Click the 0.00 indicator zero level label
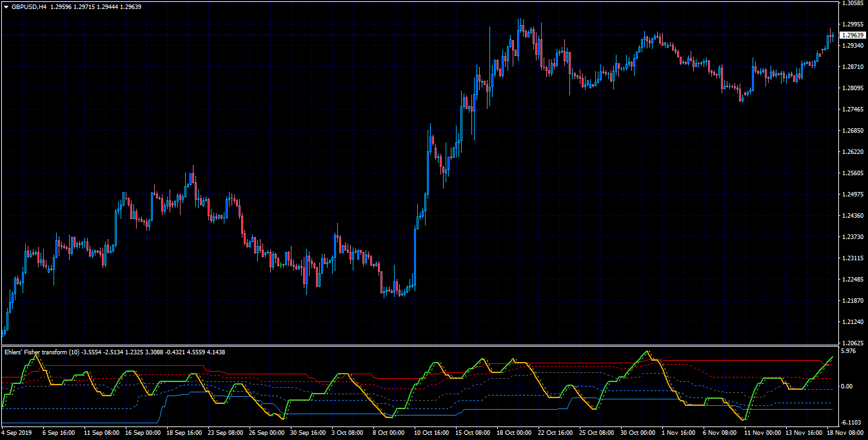 (847, 387)
